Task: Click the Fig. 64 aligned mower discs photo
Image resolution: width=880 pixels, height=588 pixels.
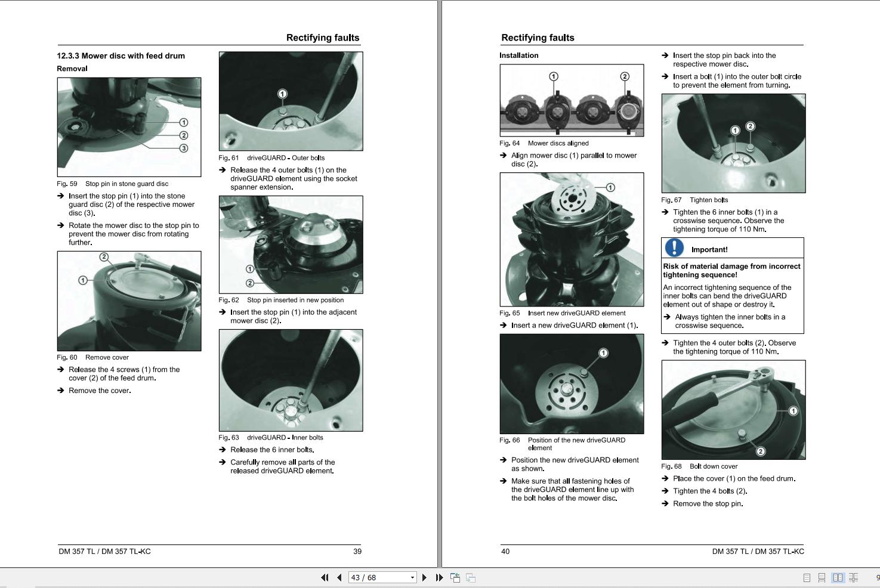Action: point(572,100)
